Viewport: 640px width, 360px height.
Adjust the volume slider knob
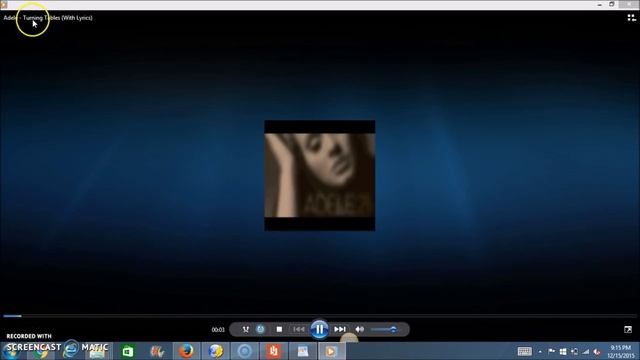[x=393, y=329]
